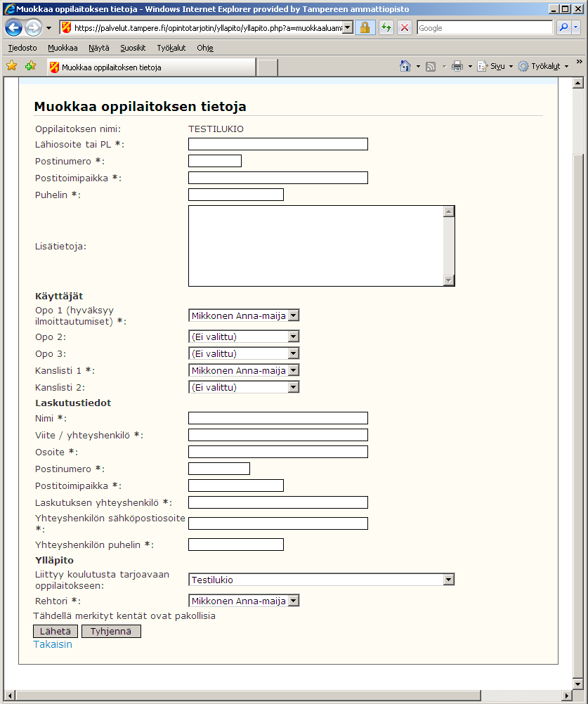The height and width of the screenshot is (704, 588).
Task: Click the Yhteyshenkilön sähköpostiosoite field
Action: 277,523
